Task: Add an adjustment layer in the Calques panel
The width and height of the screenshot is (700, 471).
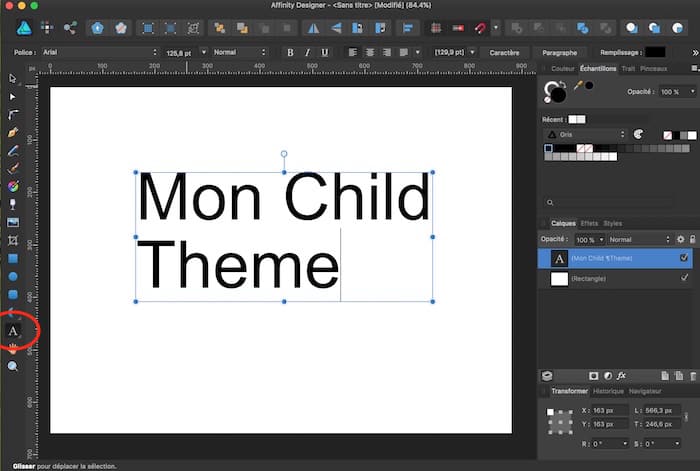Action: click(608, 376)
